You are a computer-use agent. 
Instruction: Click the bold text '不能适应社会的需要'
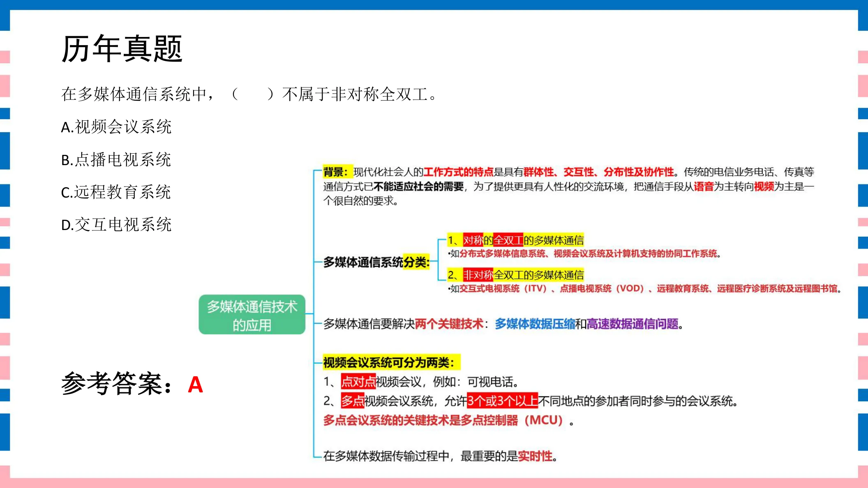[x=418, y=186]
